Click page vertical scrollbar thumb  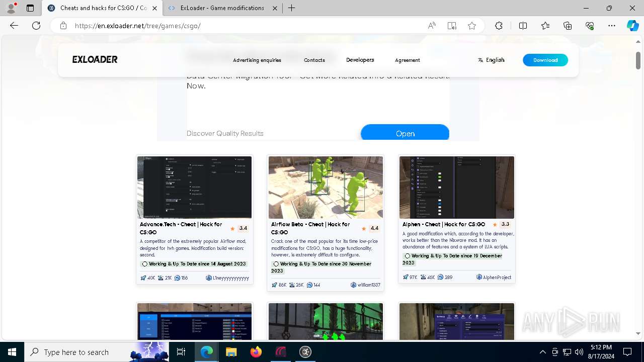[638, 61]
